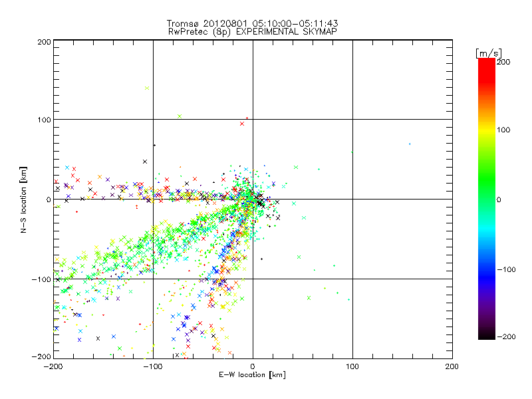532x399 pixels.
Task: Click the x-axis tick label 100
Action: (352, 366)
